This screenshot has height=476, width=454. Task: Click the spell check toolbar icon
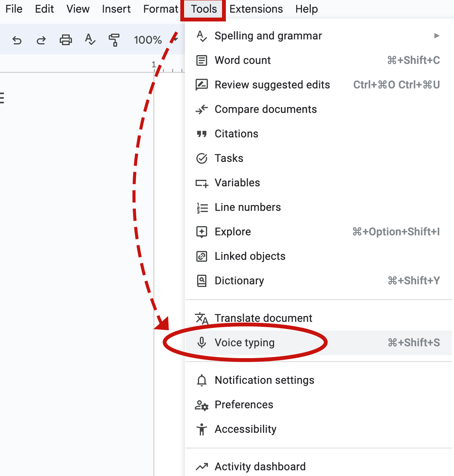[x=90, y=39]
